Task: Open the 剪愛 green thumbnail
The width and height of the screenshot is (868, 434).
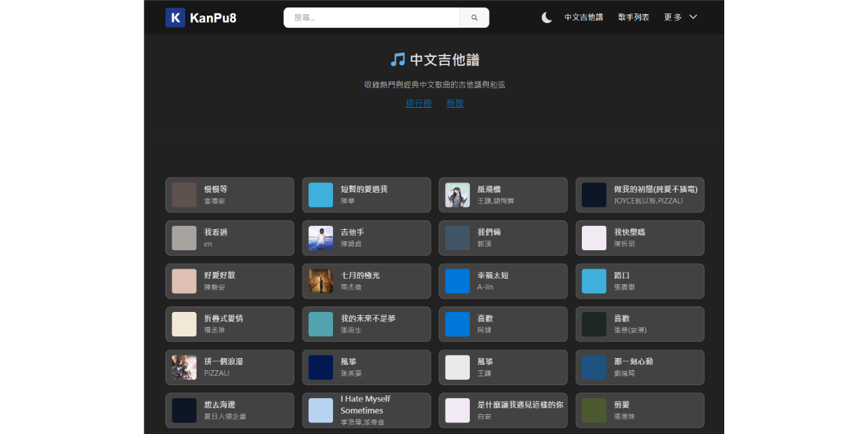Action: click(594, 410)
